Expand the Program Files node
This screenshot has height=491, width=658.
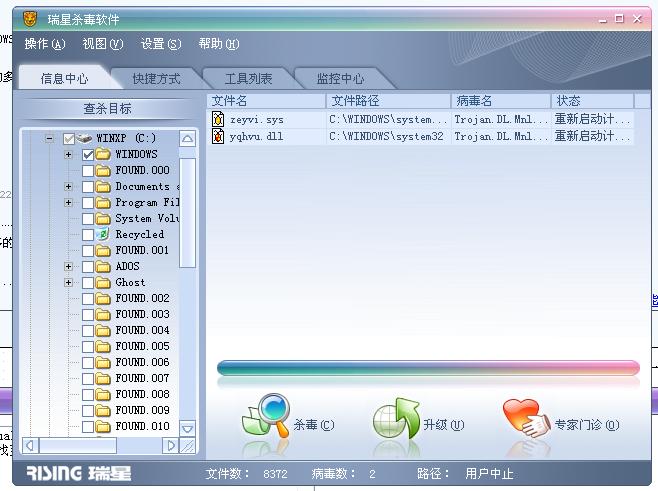click(68, 202)
